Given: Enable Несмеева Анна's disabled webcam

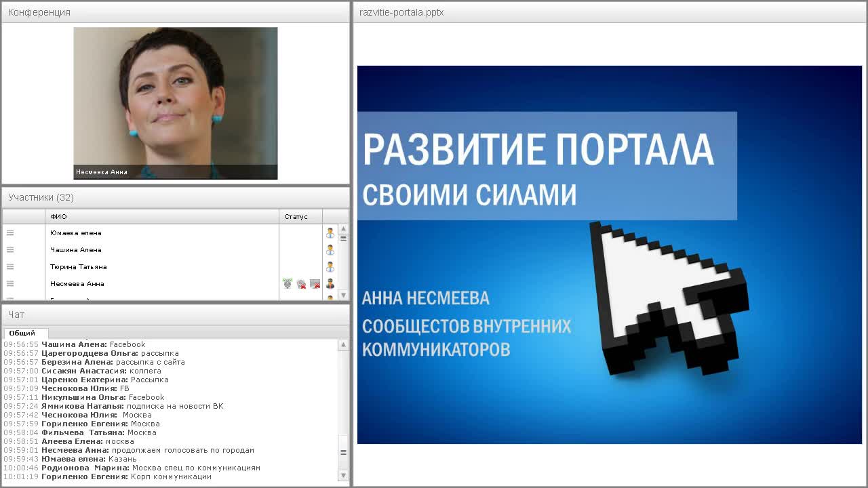Looking at the screenshot, I should [x=300, y=283].
